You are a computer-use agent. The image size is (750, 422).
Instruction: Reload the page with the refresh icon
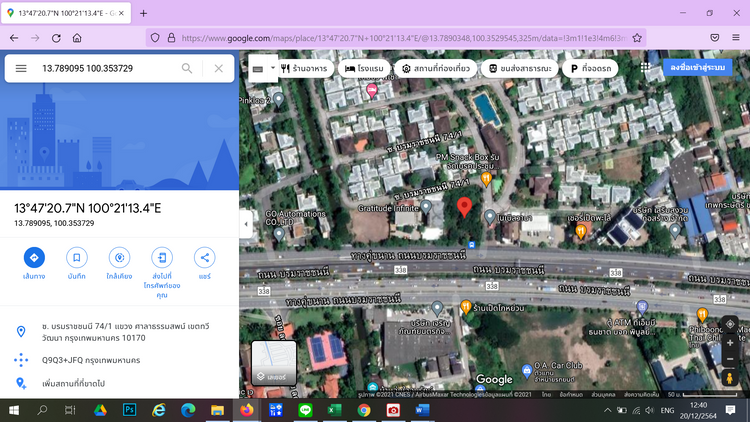(56, 38)
